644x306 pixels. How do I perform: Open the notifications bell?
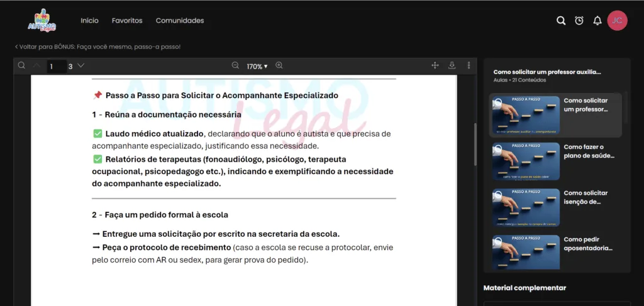point(597,21)
